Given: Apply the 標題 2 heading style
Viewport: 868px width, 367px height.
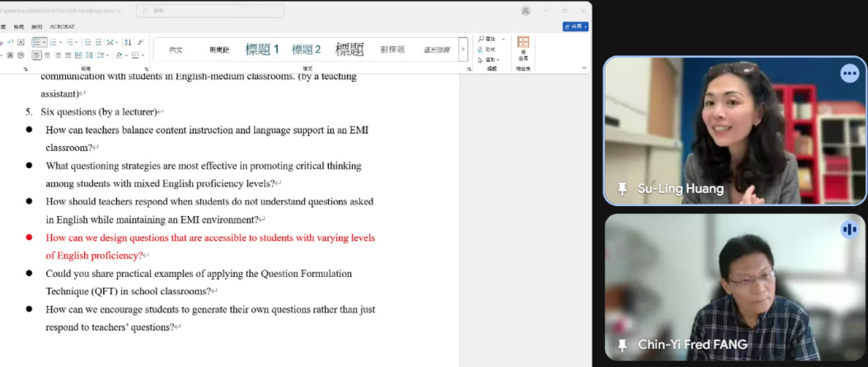Looking at the screenshot, I should coord(306,50).
